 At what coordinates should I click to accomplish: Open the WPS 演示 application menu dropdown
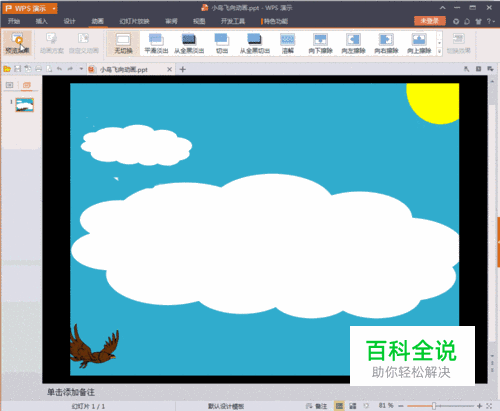[54, 8]
